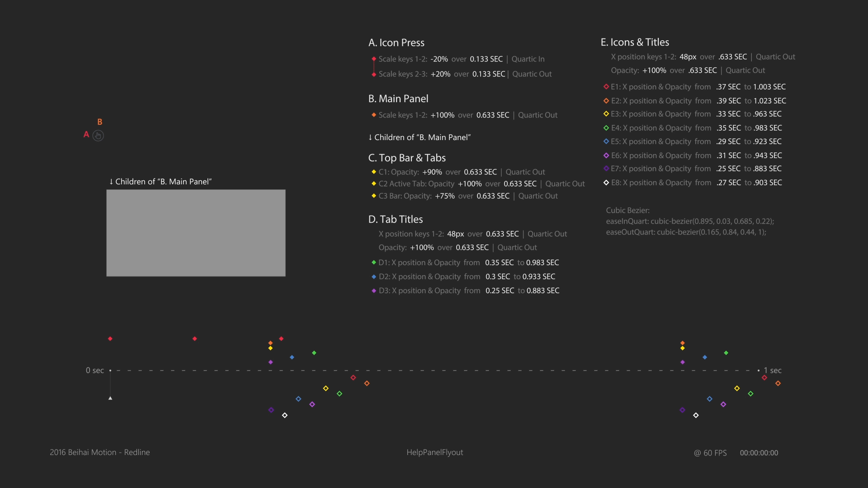Click the orange letter B label

(100, 122)
